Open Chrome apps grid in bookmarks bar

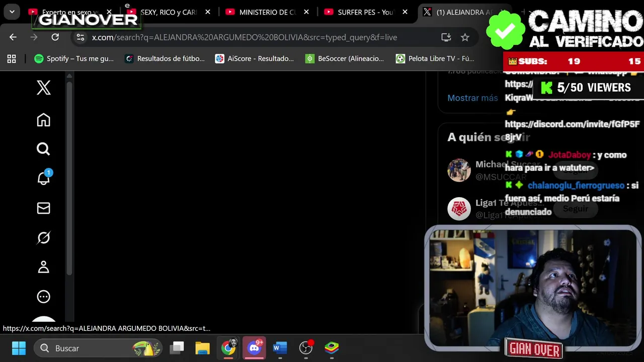coord(12,59)
